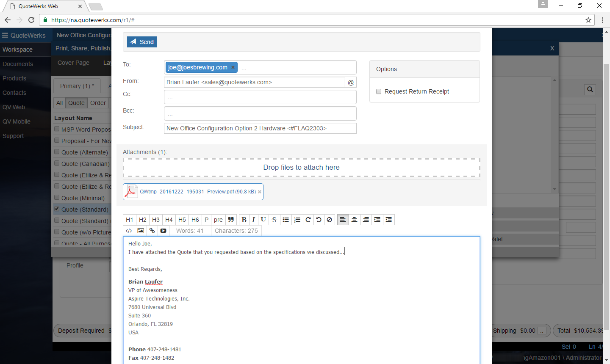Screen dimensions: 610x364
Task: Toggle underline formatting
Action: [263, 220]
